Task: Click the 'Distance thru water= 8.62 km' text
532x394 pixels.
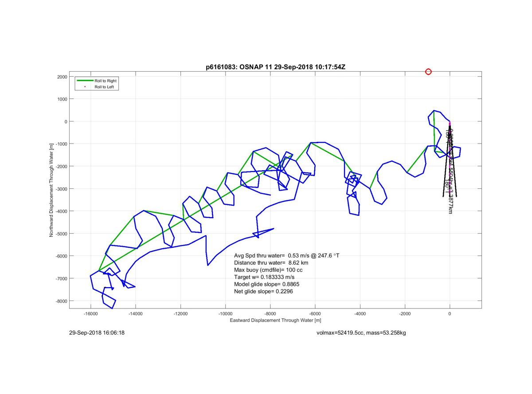Action: pos(271,263)
